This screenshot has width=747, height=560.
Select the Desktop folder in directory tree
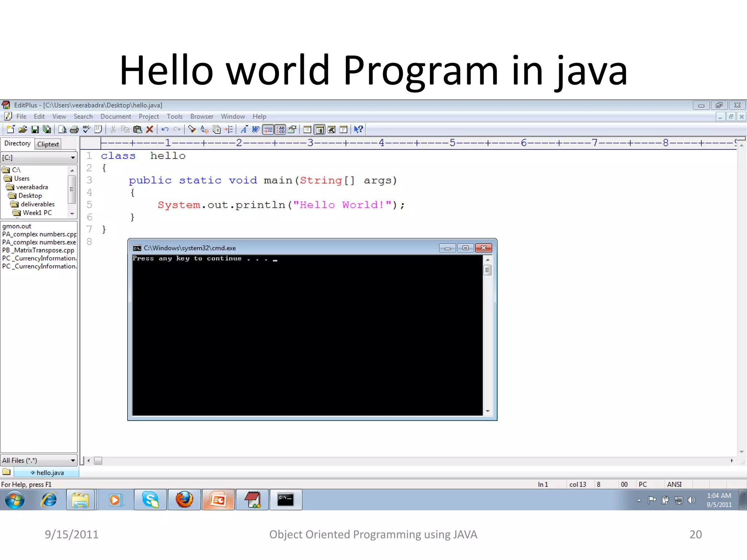[x=30, y=196]
